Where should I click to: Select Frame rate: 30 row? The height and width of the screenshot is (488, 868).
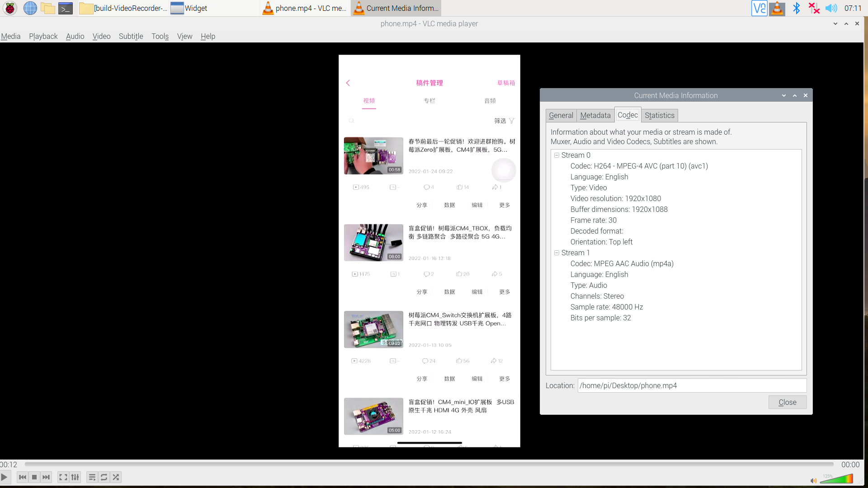[x=594, y=220]
